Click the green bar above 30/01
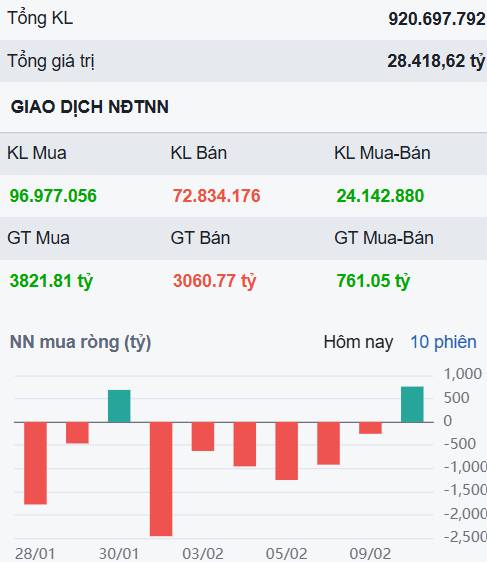This screenshot has width=487, height=562. click(x=119, y=406)
